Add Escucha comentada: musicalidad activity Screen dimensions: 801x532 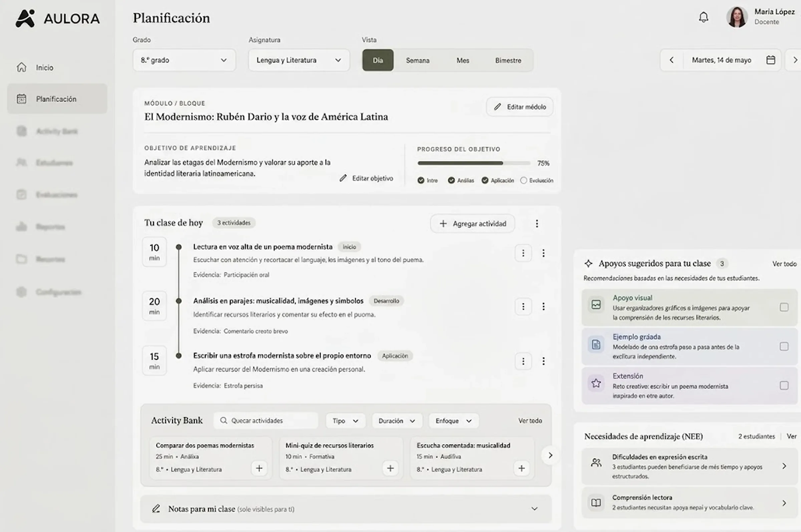(521, 469)
